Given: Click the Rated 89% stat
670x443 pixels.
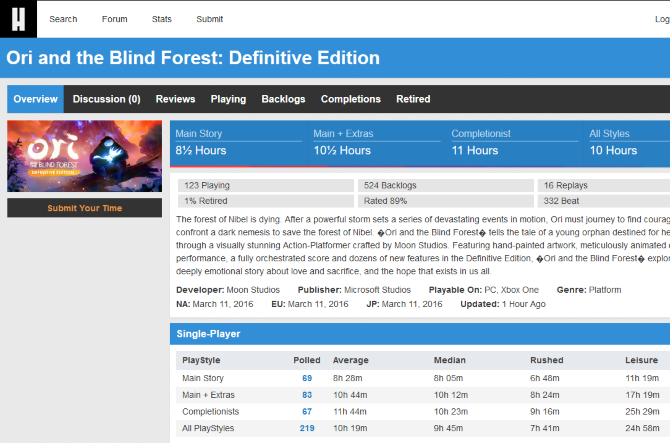Looking at the screenshot, I should [446, 201].
